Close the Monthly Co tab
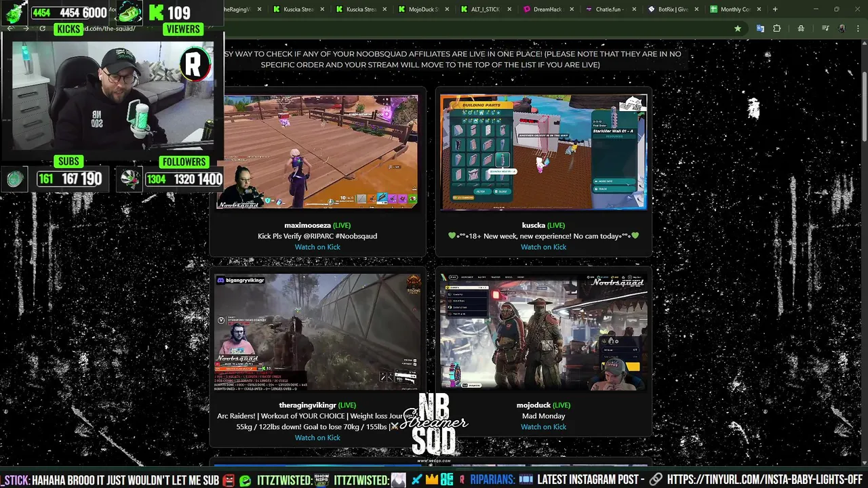The width and height of the screenshot is (868, 488). pyautogui.click(x=758, y=9)
